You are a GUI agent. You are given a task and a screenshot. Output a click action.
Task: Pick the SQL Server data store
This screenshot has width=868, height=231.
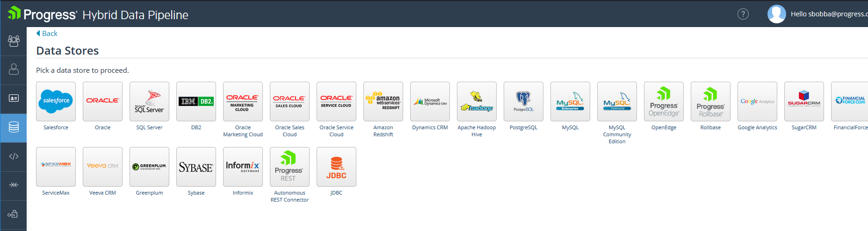click(149, 101)
